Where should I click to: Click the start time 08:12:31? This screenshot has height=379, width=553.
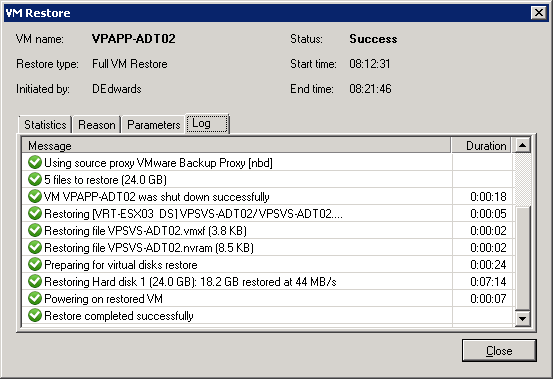point(370,64)
